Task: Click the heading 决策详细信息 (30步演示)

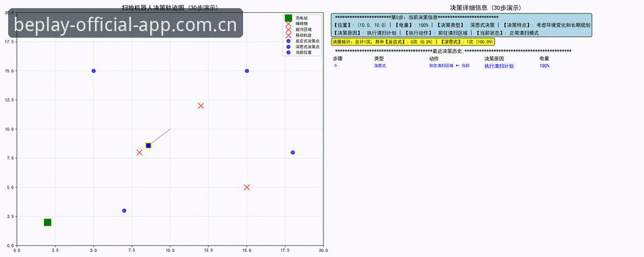Action: click(486, 8)
